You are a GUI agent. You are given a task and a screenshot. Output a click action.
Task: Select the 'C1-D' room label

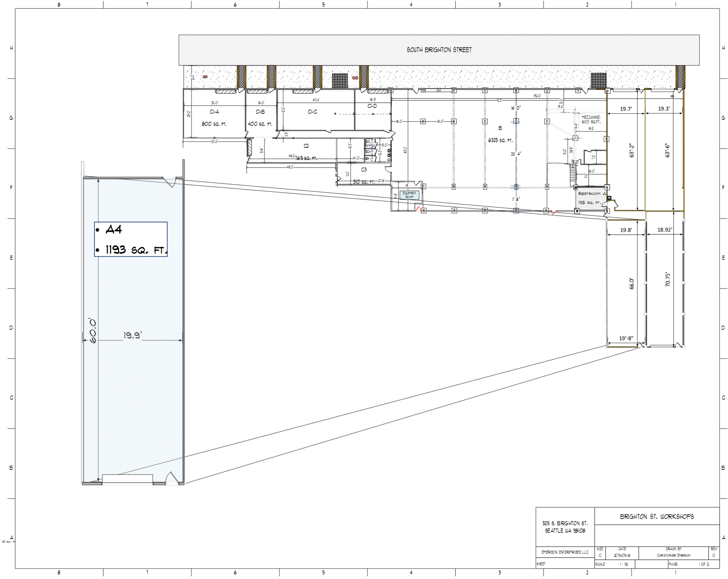point(372,106)
